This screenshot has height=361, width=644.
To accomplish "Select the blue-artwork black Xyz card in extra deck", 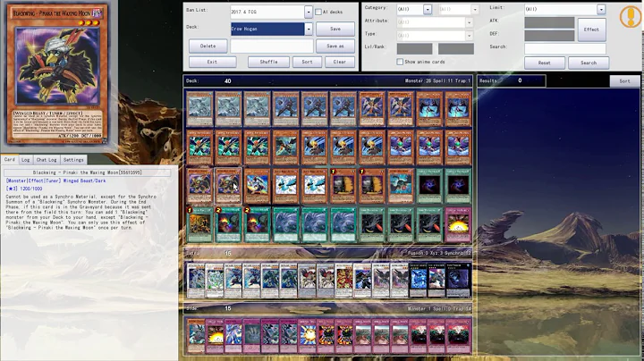I will coord(418,281).
